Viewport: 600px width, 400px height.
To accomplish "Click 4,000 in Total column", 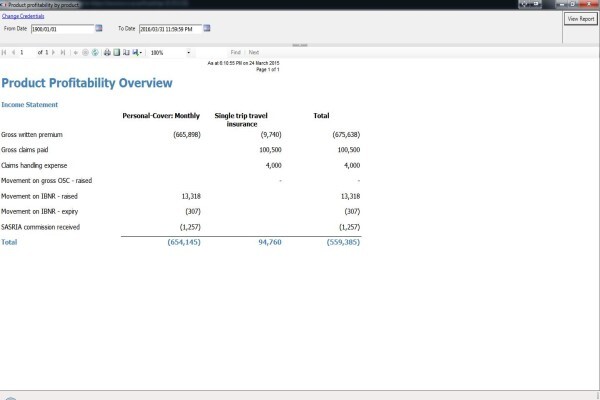I will 352,165.
